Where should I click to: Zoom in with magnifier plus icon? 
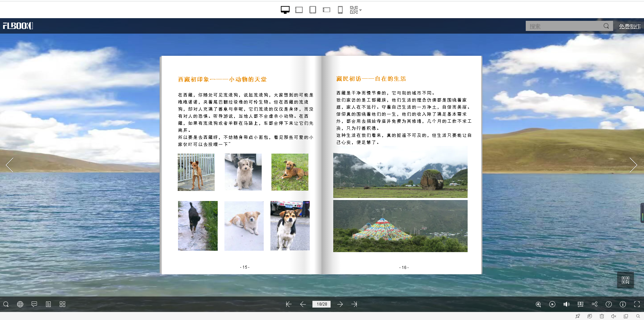pos(538,304)
